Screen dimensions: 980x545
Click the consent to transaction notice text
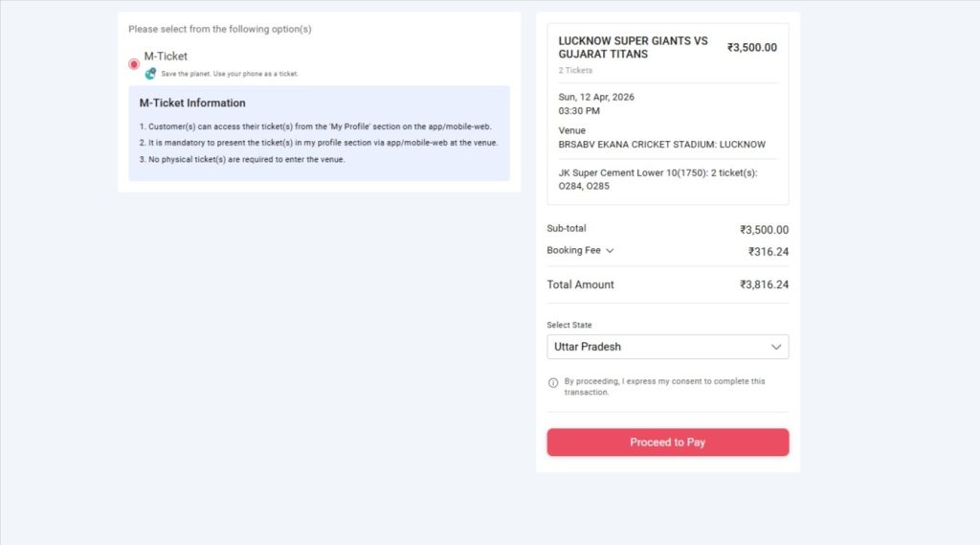664,386
